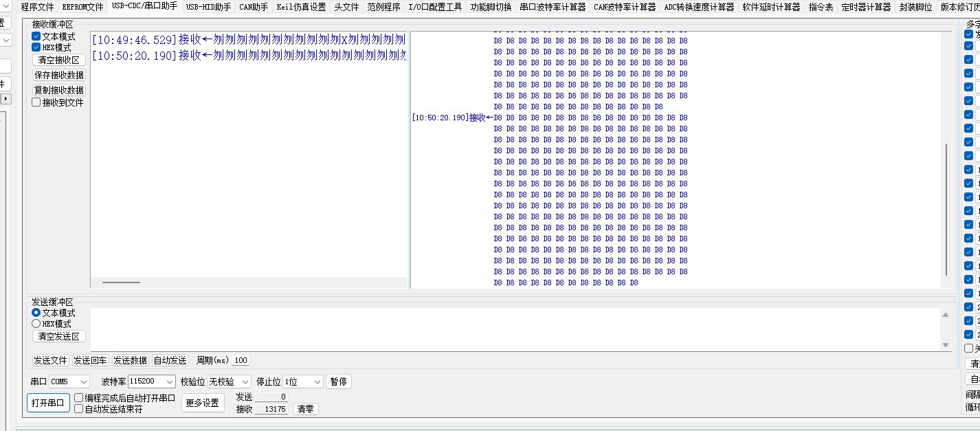Screen dimensions: 980x431
Task: Switch to the USB-HID助手 tab
Action: click(208, 8)
